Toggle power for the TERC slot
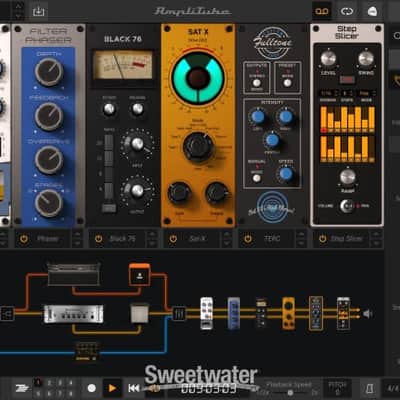400x400 pixels. tap(248, 239)
